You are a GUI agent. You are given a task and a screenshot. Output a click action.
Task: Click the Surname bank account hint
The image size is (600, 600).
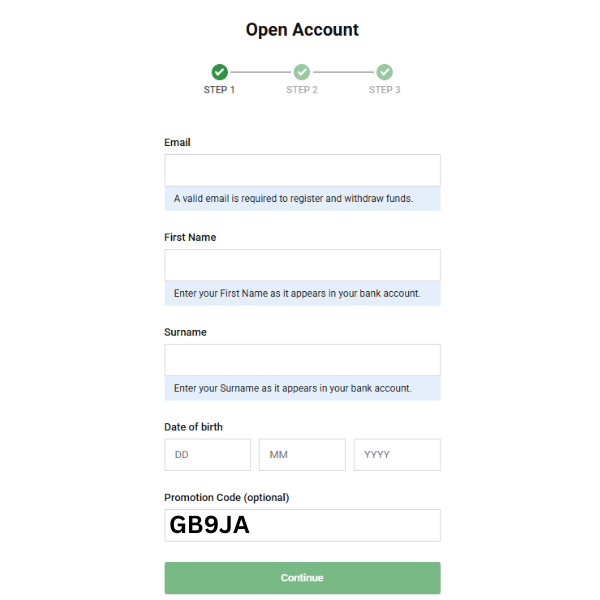coord(293,388)
